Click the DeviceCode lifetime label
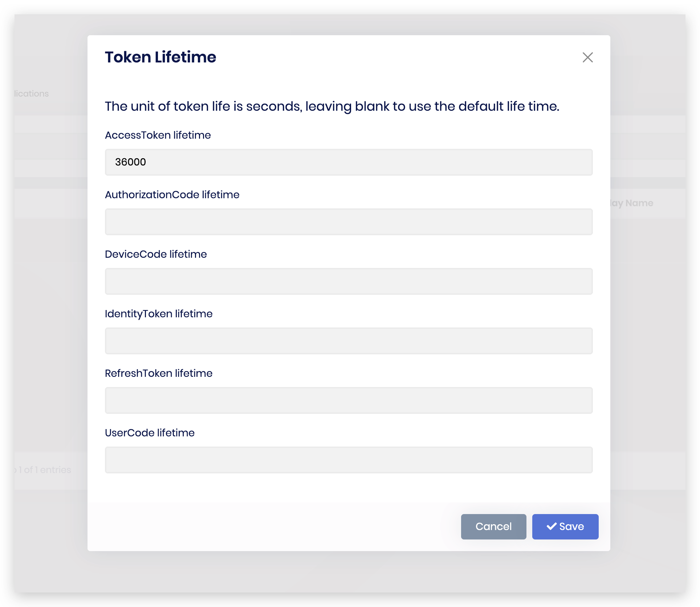 (155, 254)
